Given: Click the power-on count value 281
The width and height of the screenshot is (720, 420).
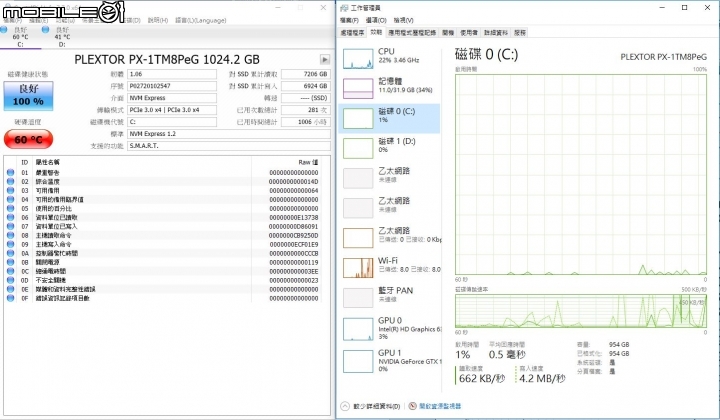Looking at the screenshot, I should click(306, 110).
